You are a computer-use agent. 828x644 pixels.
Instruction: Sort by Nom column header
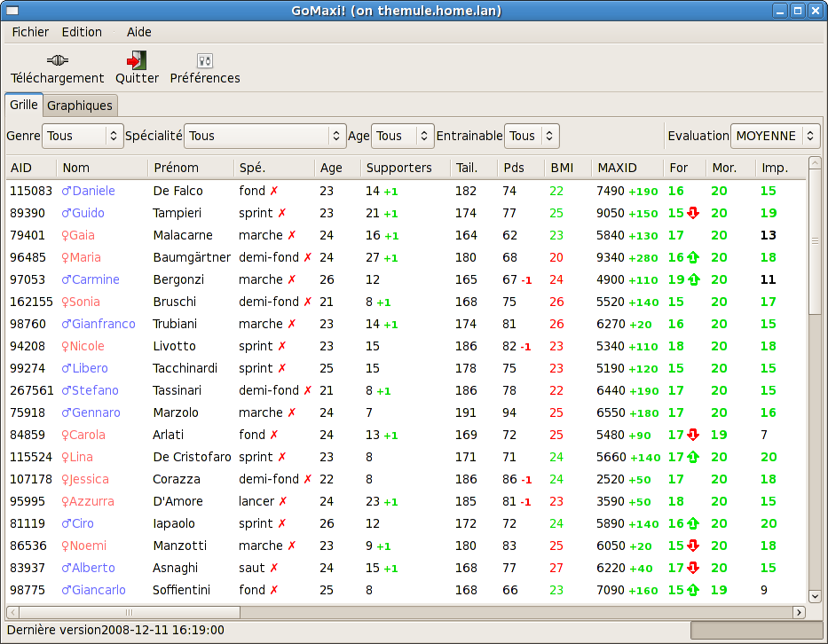tap(102, 168)
